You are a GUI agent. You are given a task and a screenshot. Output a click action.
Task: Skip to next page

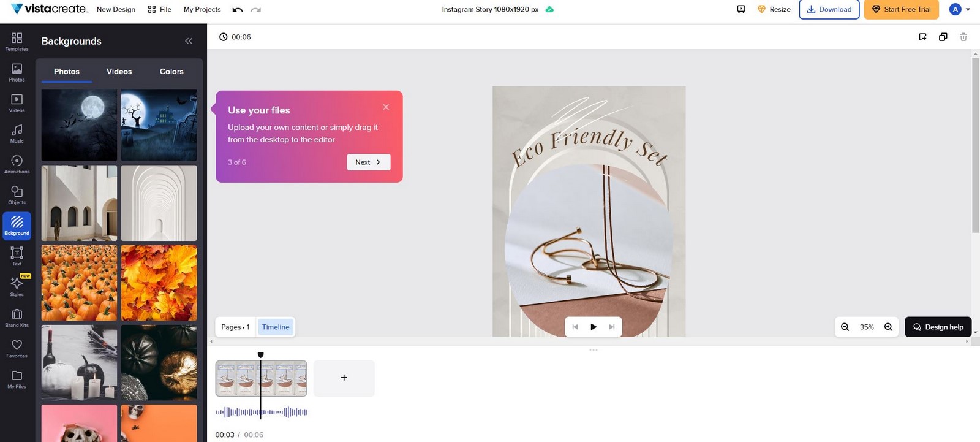611,327
